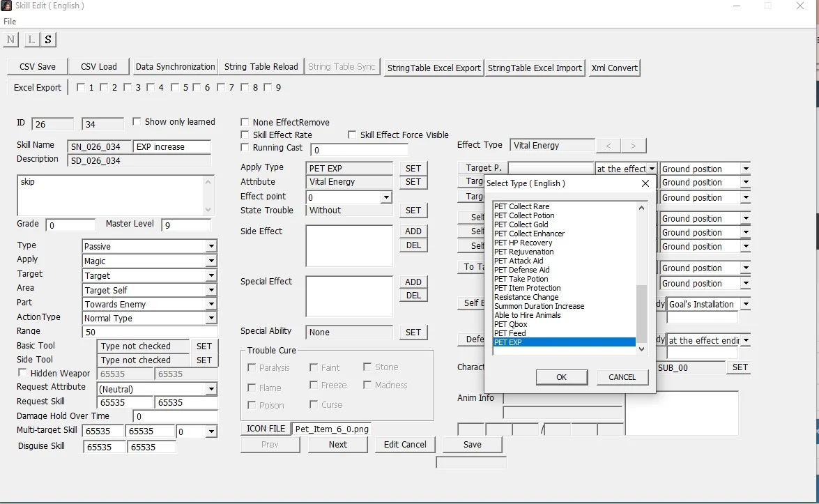The width and height of the screenshot is (819, 504).
Task: Expand the Apply dropdown showing Magic
Action: pyautogui.click(x=211, y=261)
